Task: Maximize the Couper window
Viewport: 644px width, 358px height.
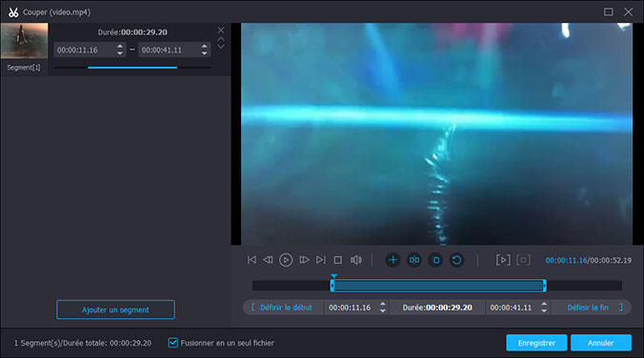Action: [608, 12]
